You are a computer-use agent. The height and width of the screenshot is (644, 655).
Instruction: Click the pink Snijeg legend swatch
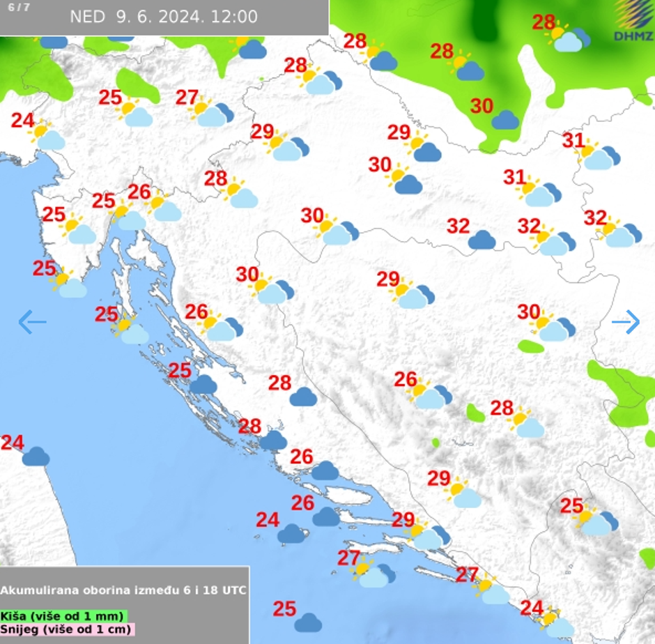click(67, 629)
